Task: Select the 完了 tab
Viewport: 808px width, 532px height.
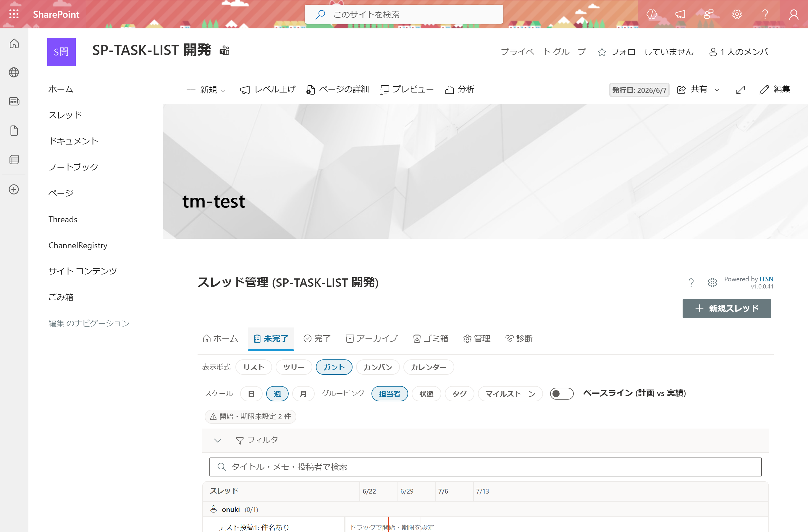Action: tap(317, 339)
